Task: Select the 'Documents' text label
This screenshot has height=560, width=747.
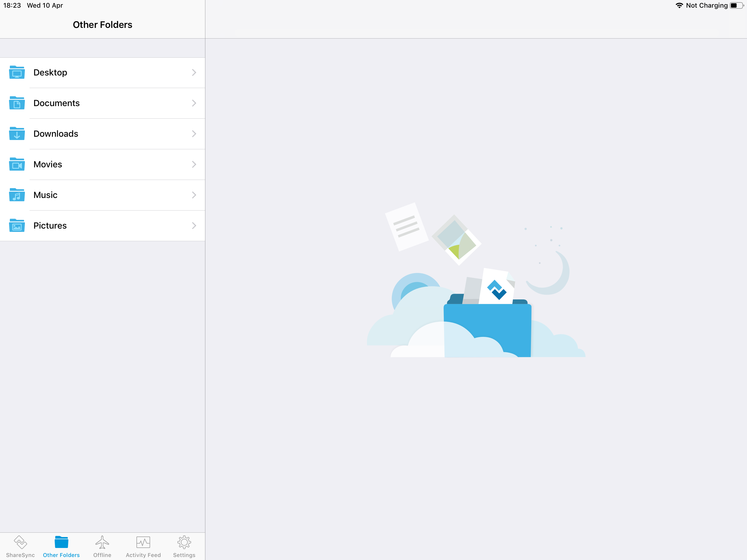Action: click(x=56, y=103)
